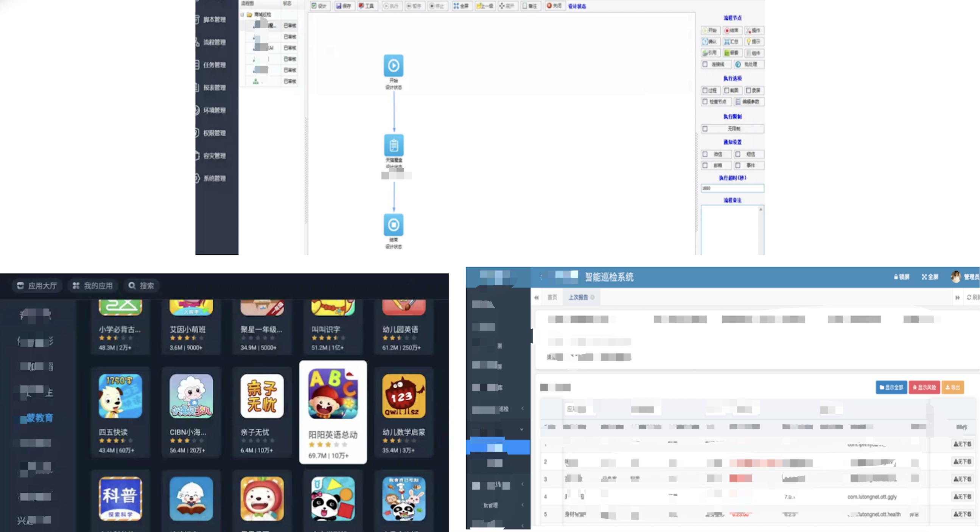Open 报表管理 in dark sidebar
The width and height of the screenshot is (980, 532).
[x=214, y=87]
